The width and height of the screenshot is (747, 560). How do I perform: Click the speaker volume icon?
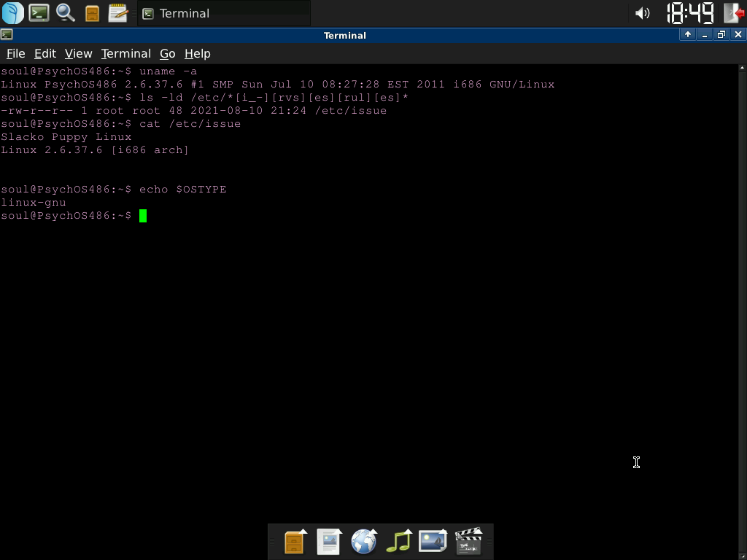coord(643,13)
